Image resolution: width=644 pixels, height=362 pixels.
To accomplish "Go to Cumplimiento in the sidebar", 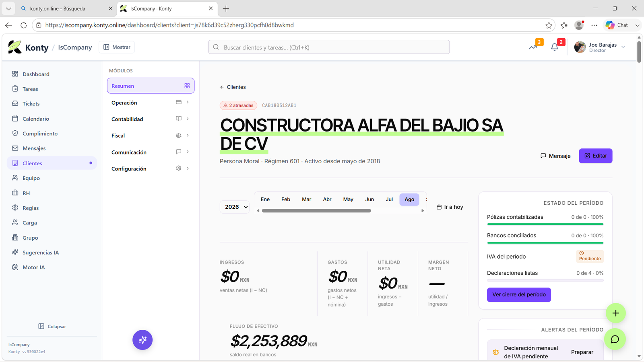I will 40,134.
